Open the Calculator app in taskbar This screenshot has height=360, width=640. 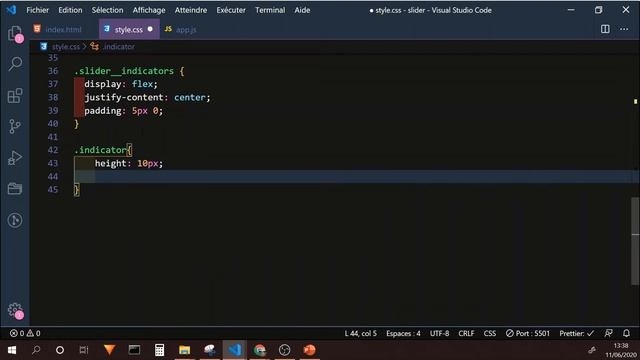pos(160,350)
